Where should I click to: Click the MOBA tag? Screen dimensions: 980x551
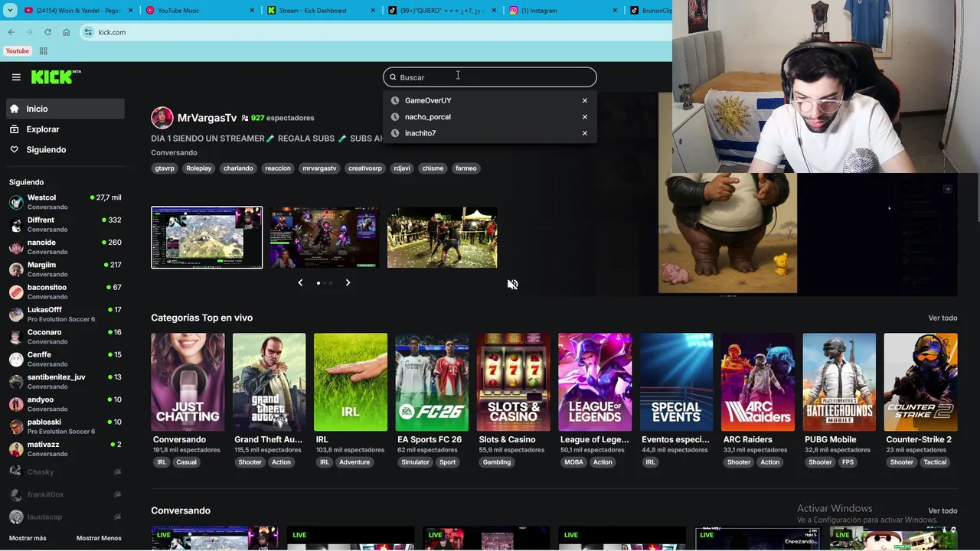click(573, 462)
